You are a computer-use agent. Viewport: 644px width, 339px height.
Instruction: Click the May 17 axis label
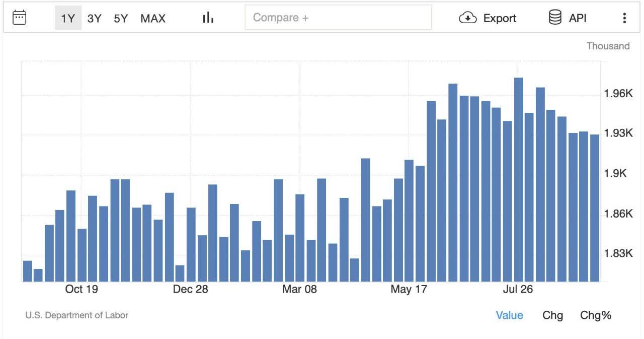tap(408, 289)
